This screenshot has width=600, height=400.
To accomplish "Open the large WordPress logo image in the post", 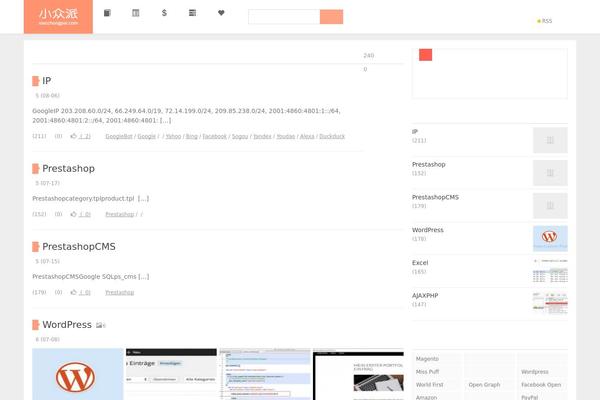I will 78,374.
